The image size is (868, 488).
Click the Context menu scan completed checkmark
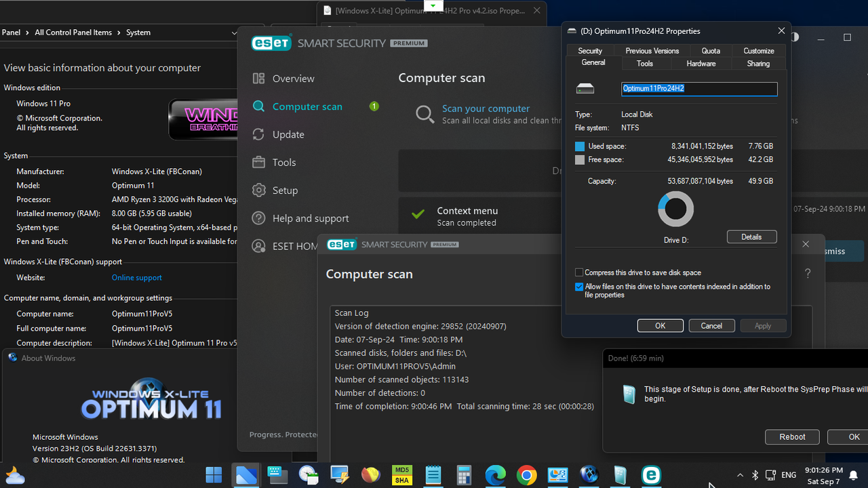tap(418, 215)
